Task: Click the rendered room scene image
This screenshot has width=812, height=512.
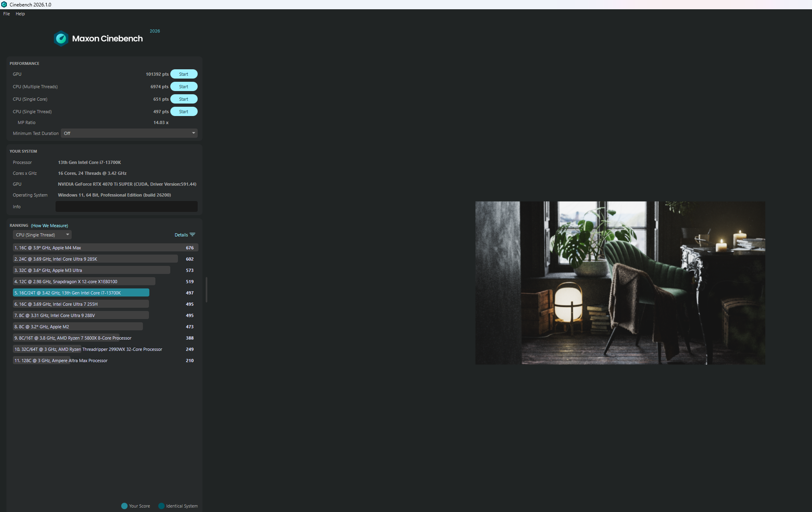Action: [x=620, y=283]
